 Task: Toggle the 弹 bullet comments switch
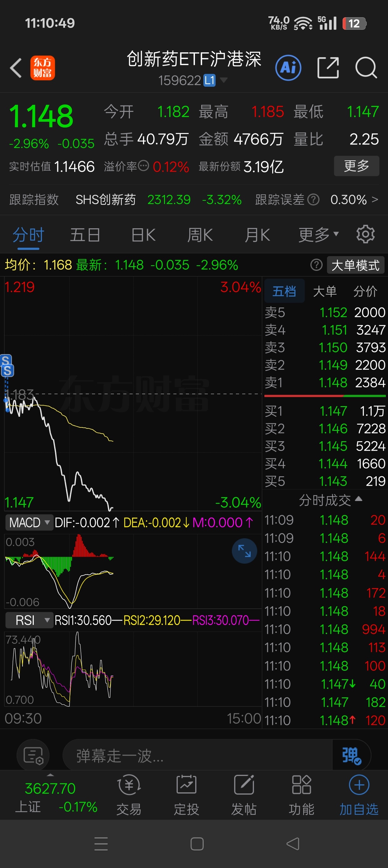click(352, 756)
